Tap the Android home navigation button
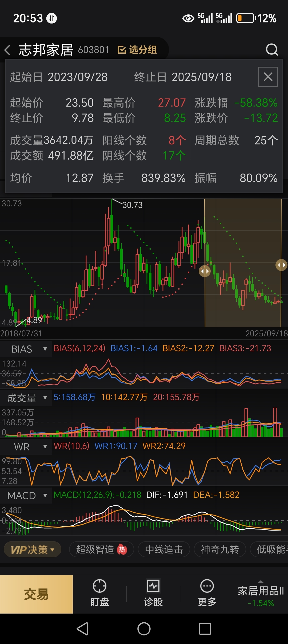 coord(144,629)
